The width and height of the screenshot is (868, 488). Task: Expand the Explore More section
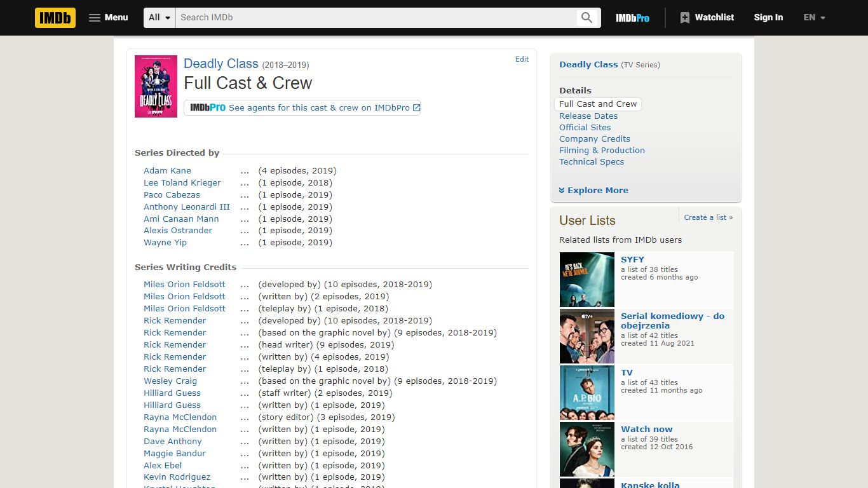(593, 191)
